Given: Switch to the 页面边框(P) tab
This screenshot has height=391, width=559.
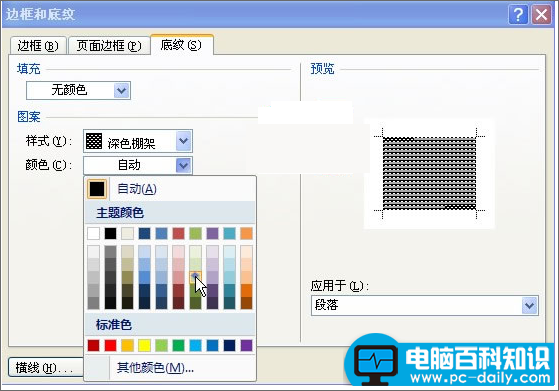Looking at the screenshot, I should 109,45.
